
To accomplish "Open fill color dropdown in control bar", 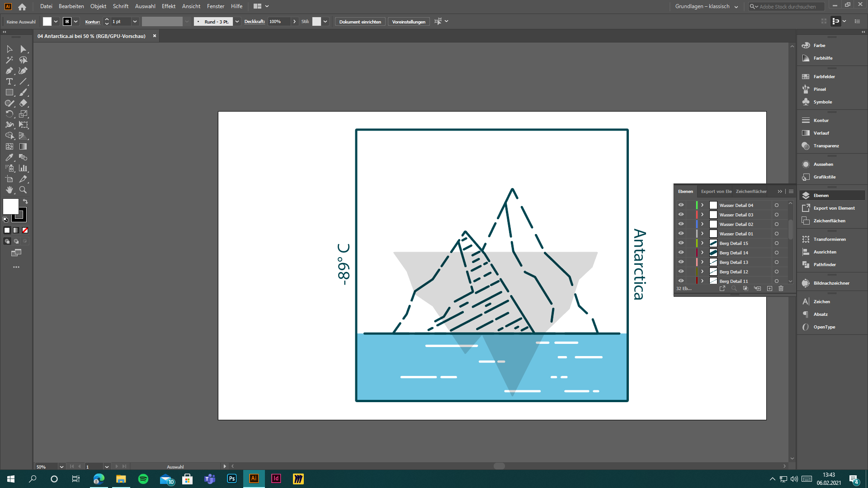I will tap(56, 22).
